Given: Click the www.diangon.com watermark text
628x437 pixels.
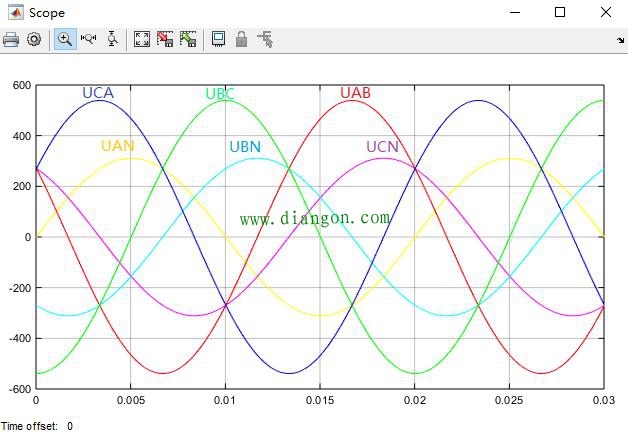Looking at the screenshot, I should [x=315, y=218].
